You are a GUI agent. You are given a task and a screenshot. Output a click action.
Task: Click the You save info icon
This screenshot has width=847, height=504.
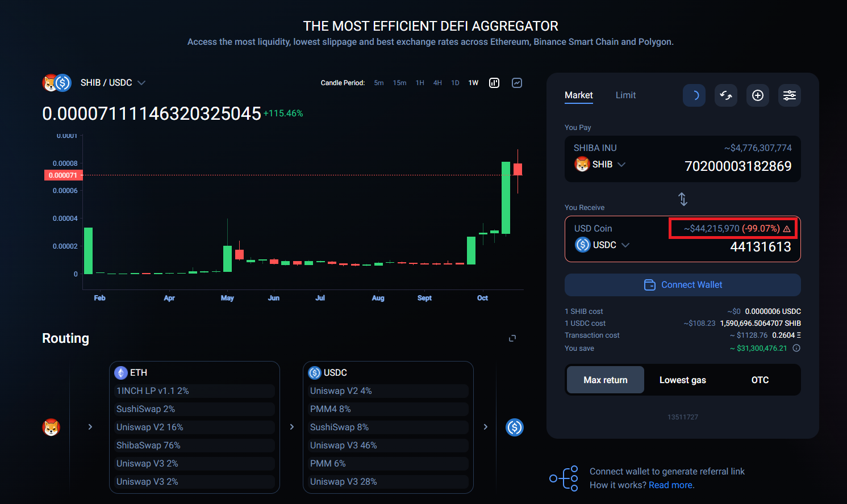click(x=796, y=348)
